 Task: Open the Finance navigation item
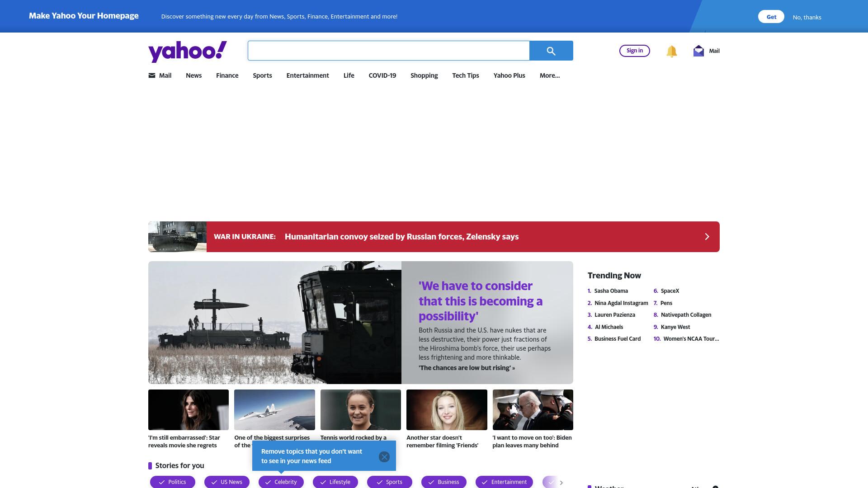[x=227, y=75]
